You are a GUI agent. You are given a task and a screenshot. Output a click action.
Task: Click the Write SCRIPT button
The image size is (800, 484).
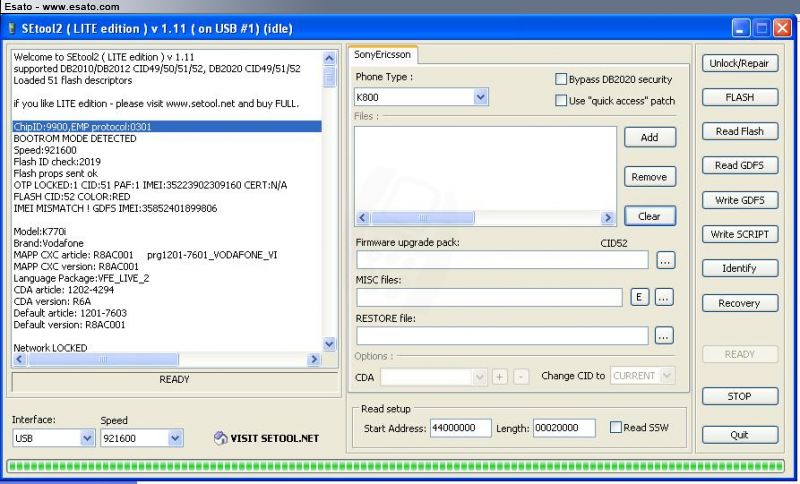click(739, 234)
